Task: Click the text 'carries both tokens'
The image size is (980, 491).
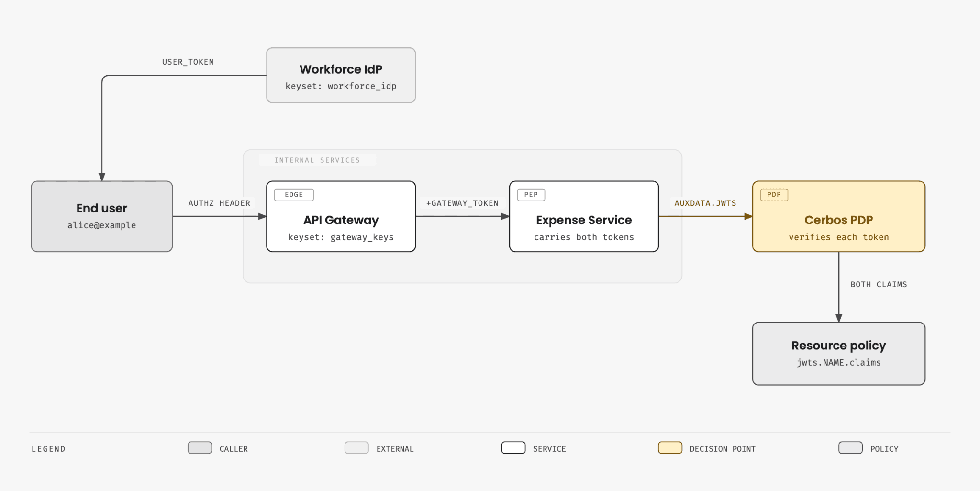Action: 584,237
